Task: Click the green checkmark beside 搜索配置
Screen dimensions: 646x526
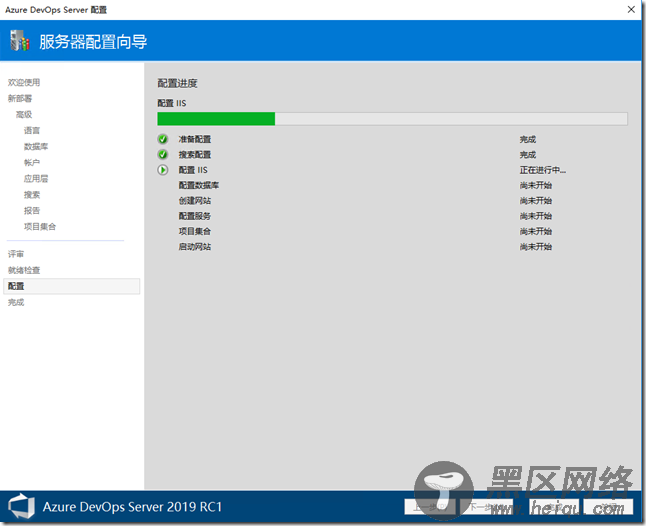Action: (163, 154)
